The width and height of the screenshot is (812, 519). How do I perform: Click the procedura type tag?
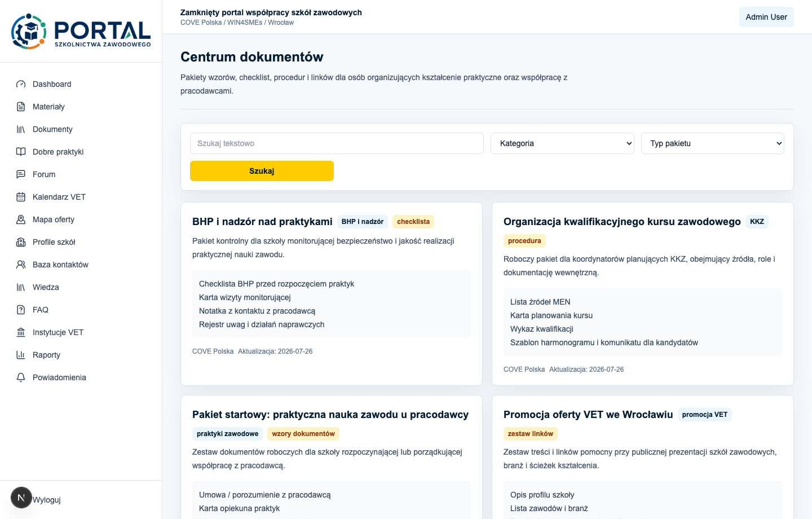tap(524, 241)
